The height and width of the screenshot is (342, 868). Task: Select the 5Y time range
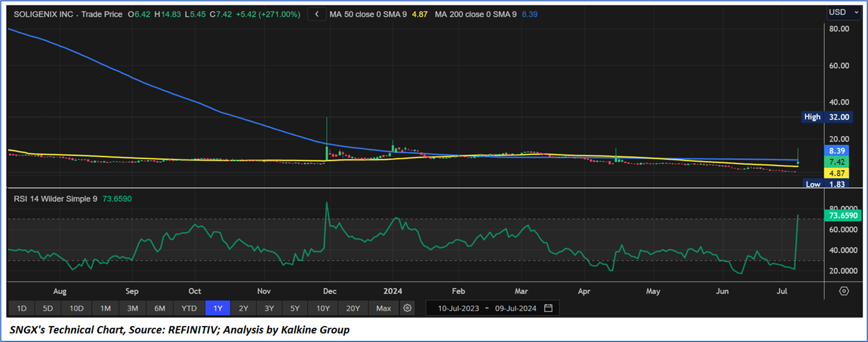click(295, 308)
